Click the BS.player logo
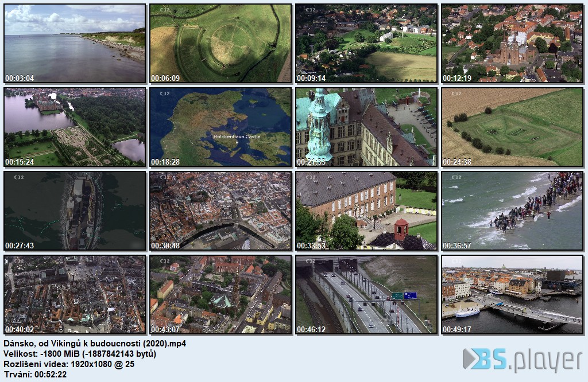This screenshot has height=382, width=588. pyautogui.click(x=523, y=360)
